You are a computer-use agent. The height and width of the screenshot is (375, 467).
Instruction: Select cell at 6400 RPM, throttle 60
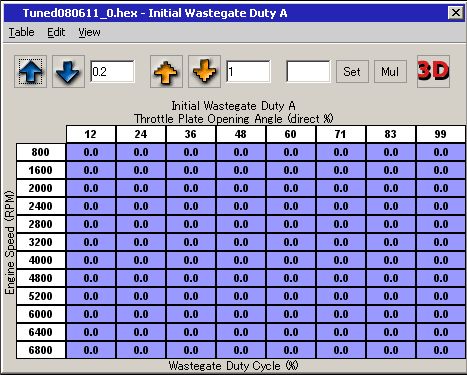(291, 332)
